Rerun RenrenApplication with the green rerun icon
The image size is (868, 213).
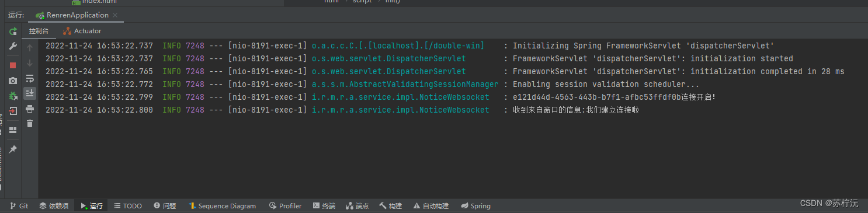[13, 32]
